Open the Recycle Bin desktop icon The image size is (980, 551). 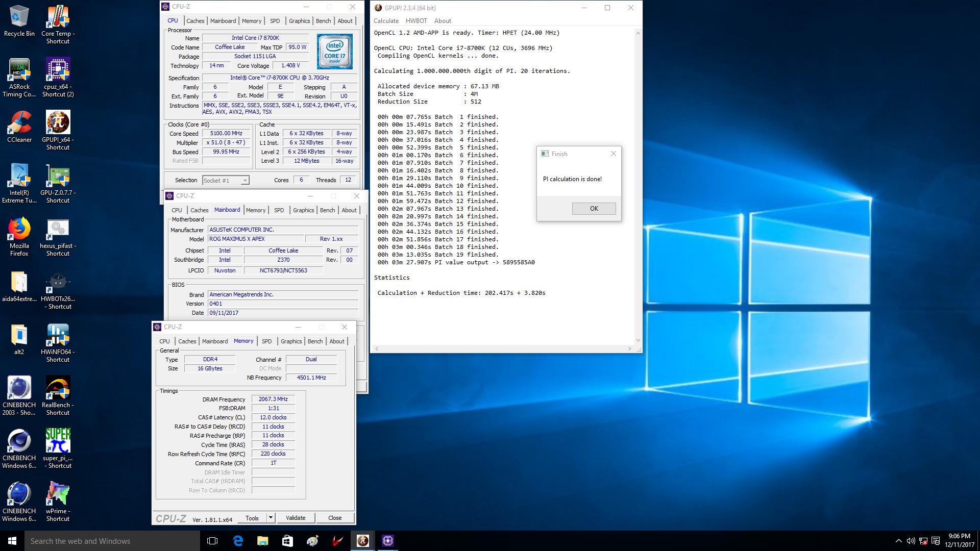coord(19,20)
